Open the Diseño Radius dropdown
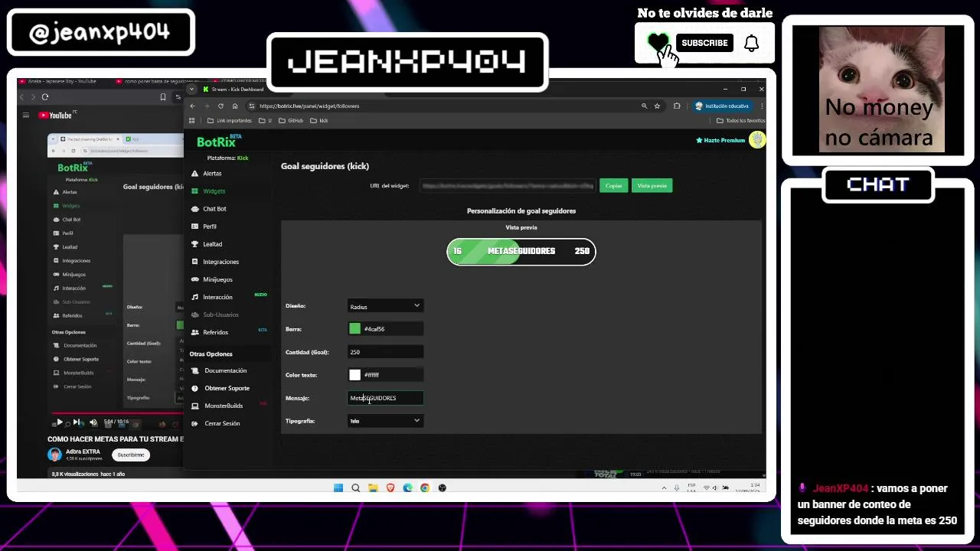980x551 pixels. 385,306
